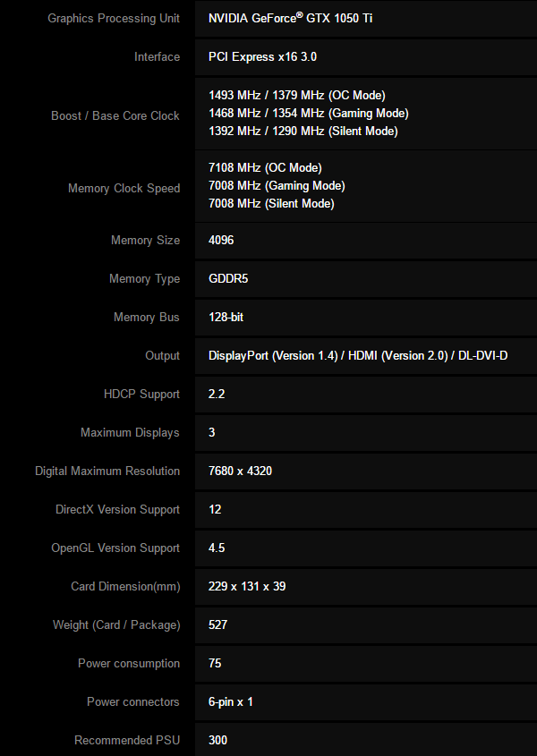Select the 'Maximum Displays' label

[x=130, y=432]
